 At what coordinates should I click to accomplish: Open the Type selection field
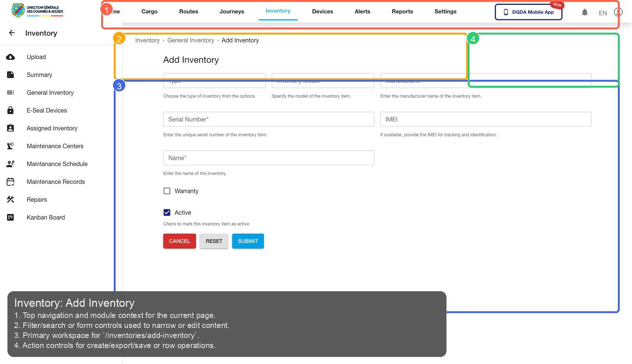(x=214, y=81)
